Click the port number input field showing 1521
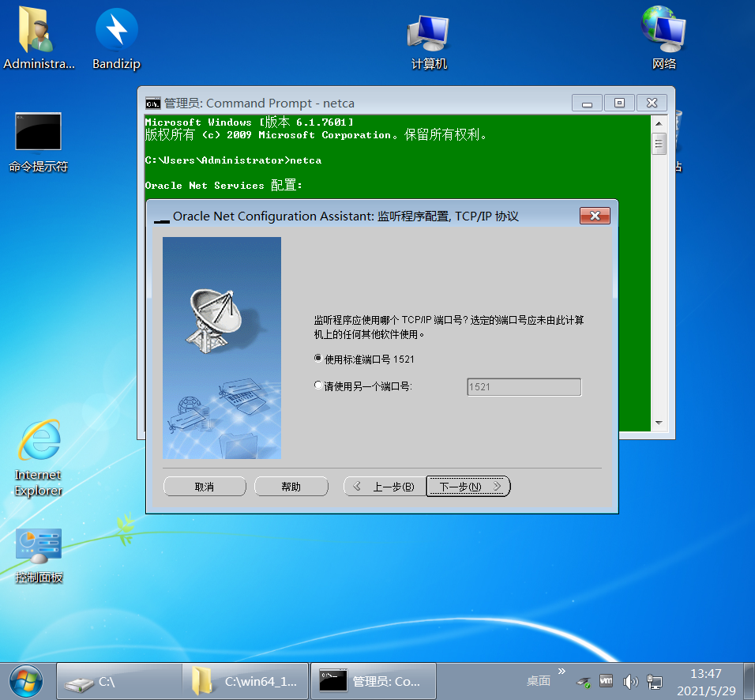This screenshot has width=755, height=700. coord(523,386)
